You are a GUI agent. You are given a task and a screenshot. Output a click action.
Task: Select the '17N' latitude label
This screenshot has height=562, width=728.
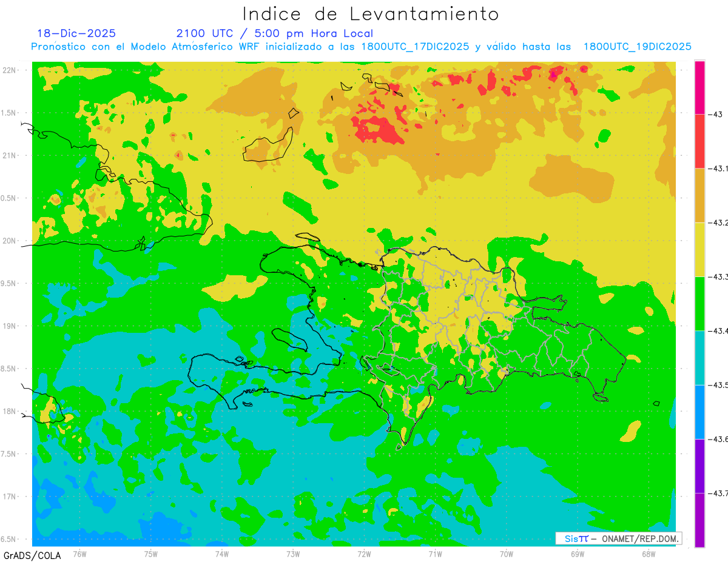coord(10,497)
